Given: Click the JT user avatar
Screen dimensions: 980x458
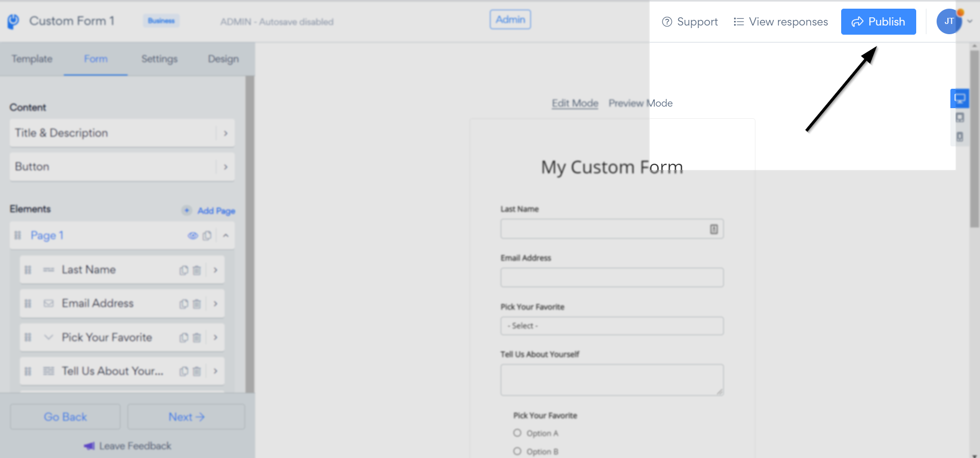Looking at the screenshot, I should coord(949,21).
